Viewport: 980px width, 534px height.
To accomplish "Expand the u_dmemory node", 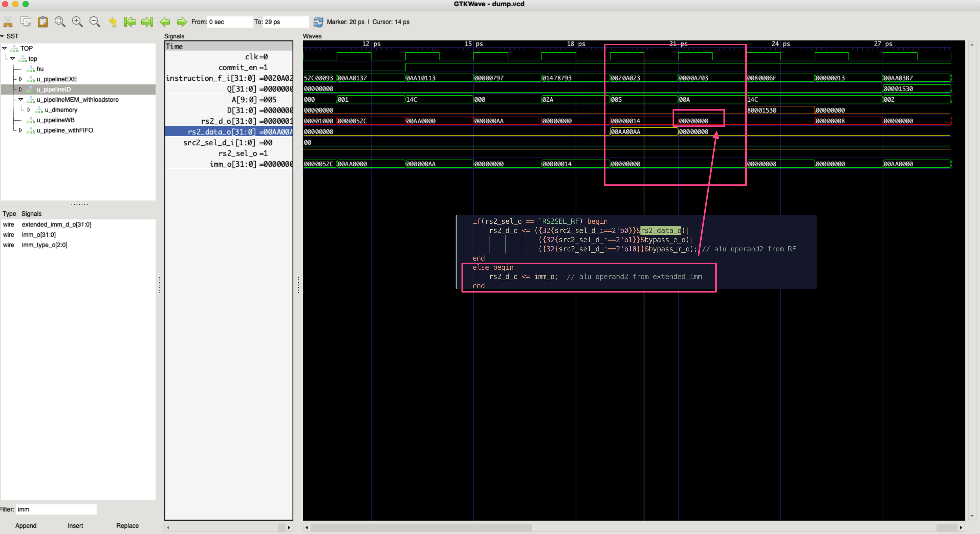I will (x=29, y=110).
